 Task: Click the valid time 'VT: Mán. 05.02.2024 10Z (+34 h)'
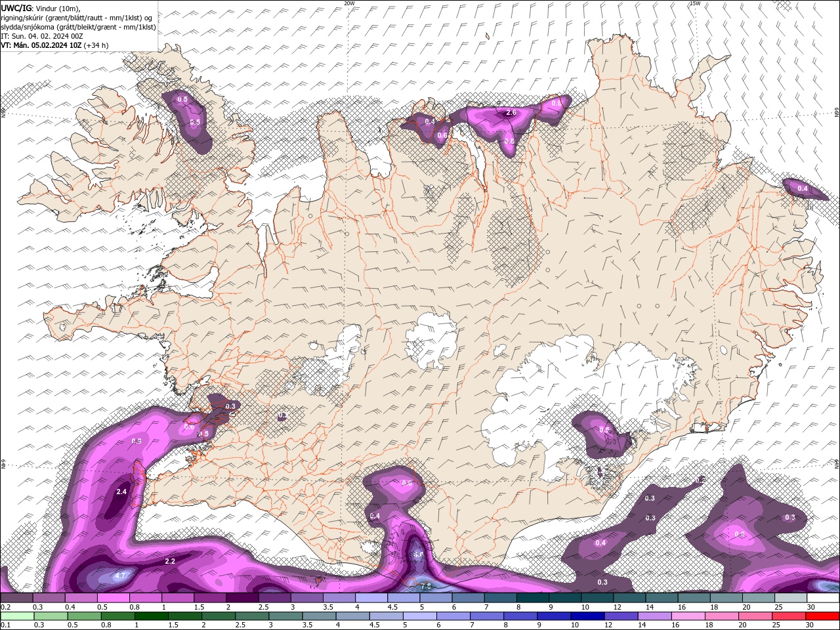tap(54, 45)
